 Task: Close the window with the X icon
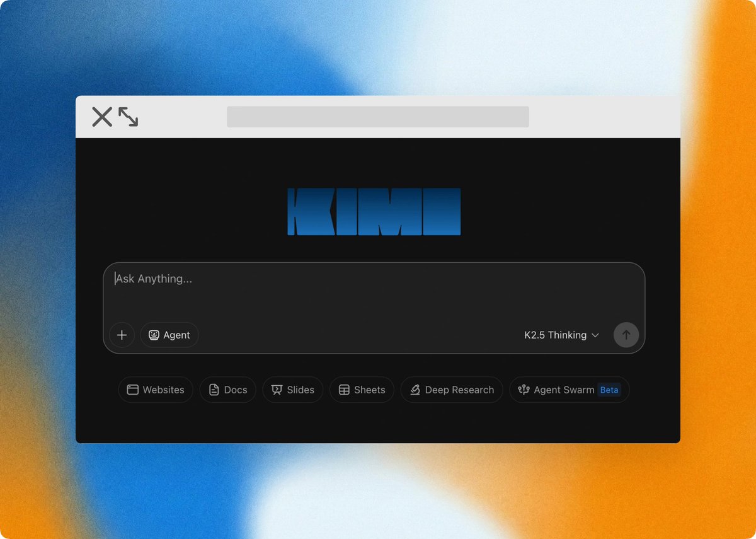pos(102,117)
